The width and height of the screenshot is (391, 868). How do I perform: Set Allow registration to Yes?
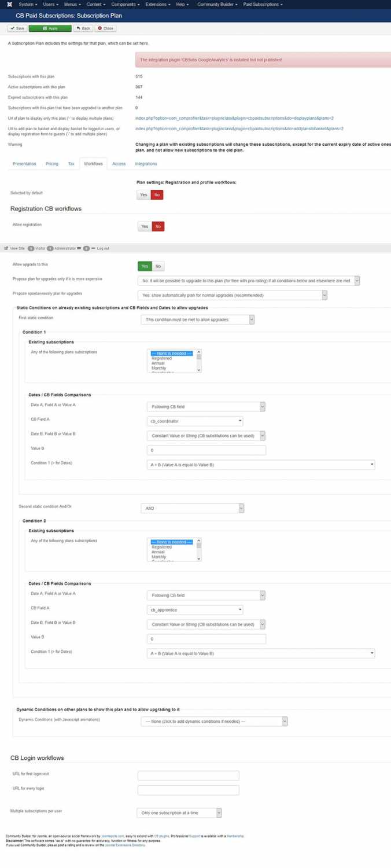tap(145, 226)
